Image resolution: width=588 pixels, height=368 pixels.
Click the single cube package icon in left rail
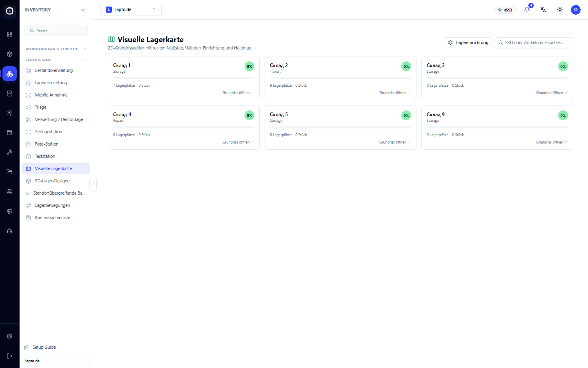click(x=9, y=54)
